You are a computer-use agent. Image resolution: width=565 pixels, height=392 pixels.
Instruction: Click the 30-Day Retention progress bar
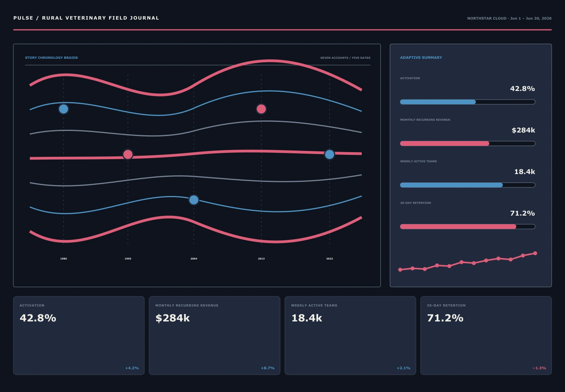pos(468,227)
